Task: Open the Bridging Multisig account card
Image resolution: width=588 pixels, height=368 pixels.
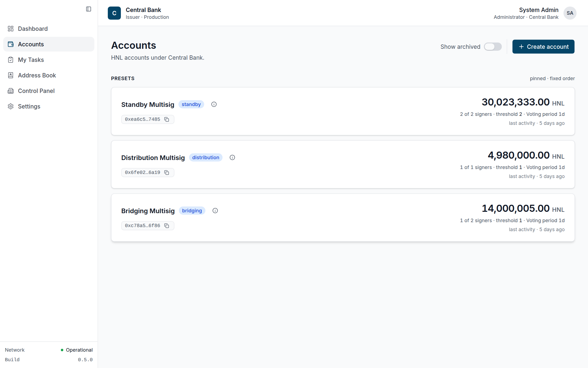Action: pyautogui.click(x=343, y=218)
